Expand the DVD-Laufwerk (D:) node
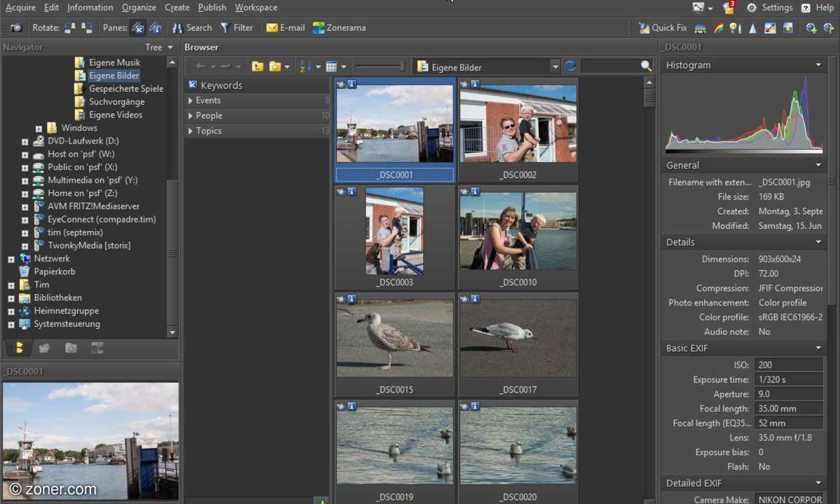Image resolution: width=840 pixels, height=504 pixels. point(25,142)
